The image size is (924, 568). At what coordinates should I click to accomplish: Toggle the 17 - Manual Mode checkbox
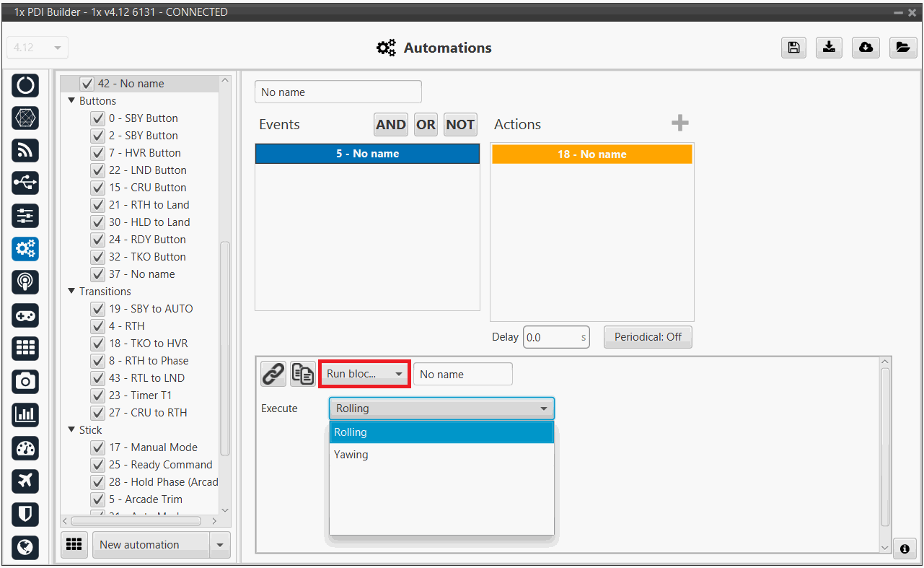coord(98,447)
